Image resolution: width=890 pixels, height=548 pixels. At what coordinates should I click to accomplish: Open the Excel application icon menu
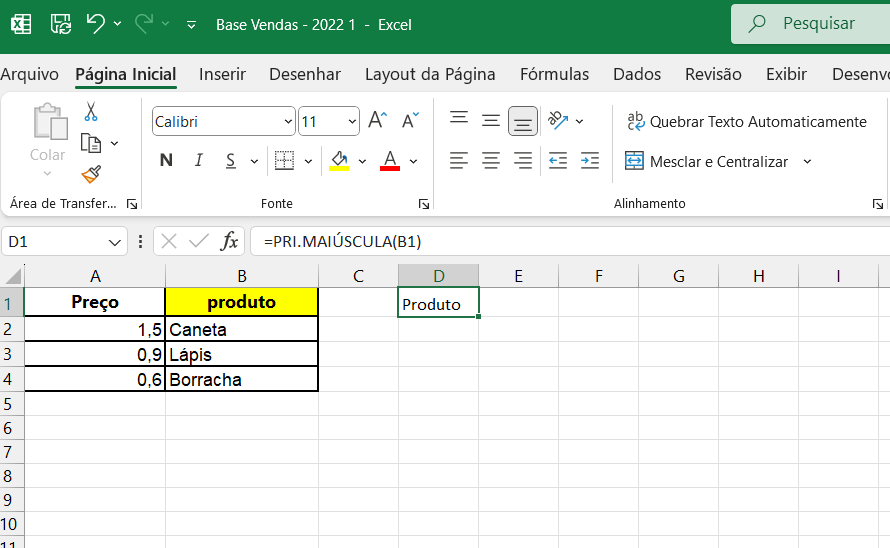[21, 24]
